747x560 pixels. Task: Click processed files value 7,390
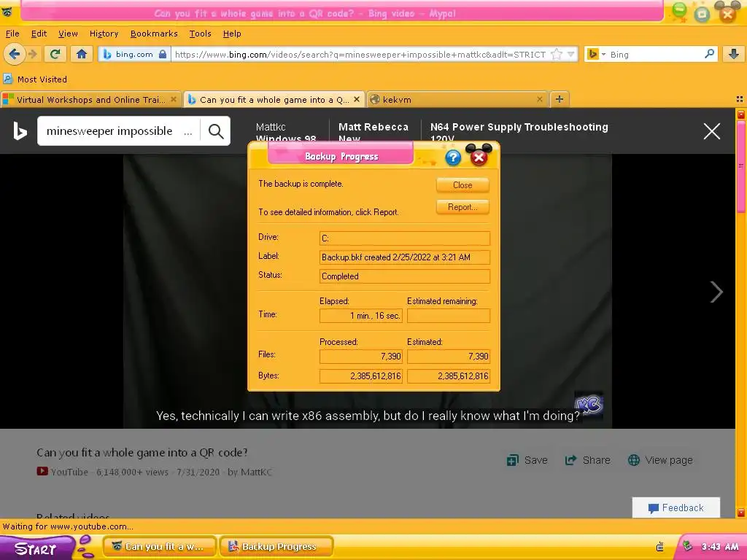click(361, 356)
